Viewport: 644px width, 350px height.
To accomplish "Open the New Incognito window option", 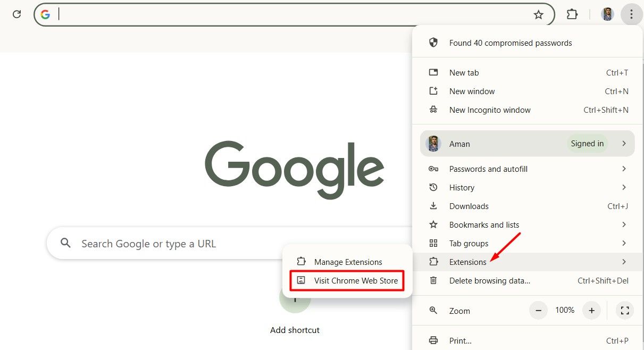I will 489,110.
